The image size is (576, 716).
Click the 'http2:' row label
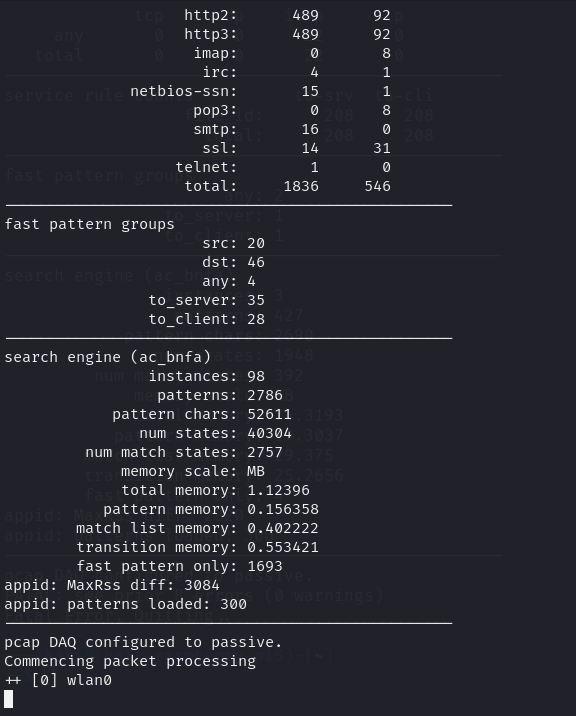[211, 16]
